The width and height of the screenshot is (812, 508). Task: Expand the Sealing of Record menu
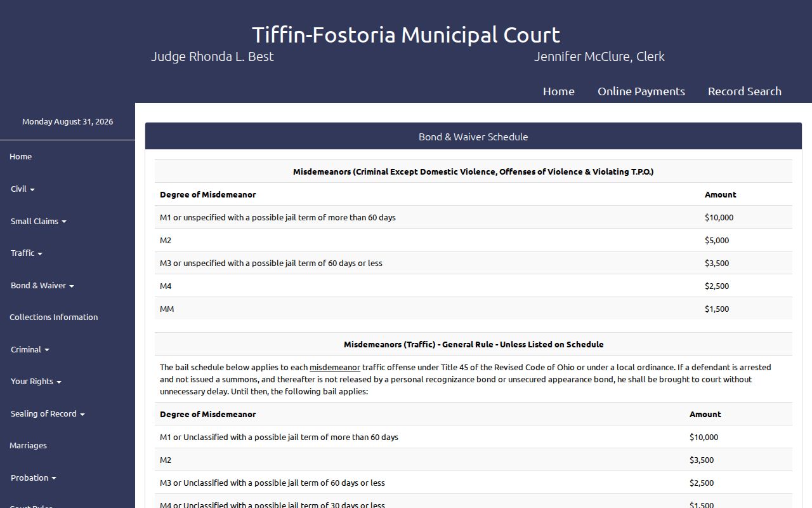48,413
